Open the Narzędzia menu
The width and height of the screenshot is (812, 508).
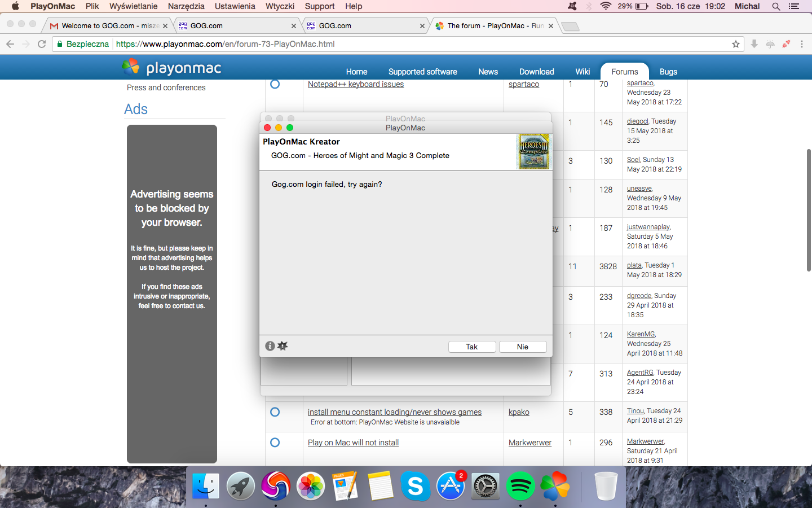coord(186,6)
